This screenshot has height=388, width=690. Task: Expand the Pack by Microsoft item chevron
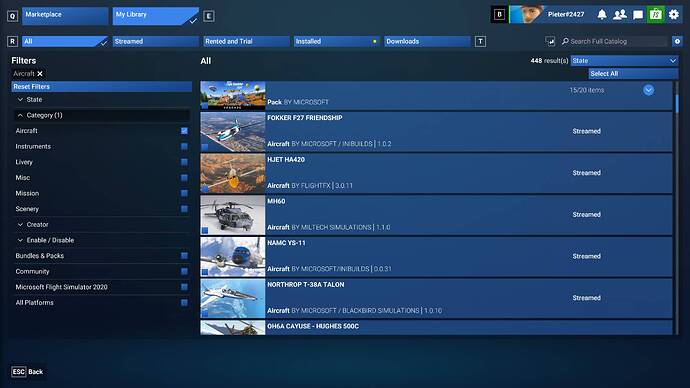(648, 90)
